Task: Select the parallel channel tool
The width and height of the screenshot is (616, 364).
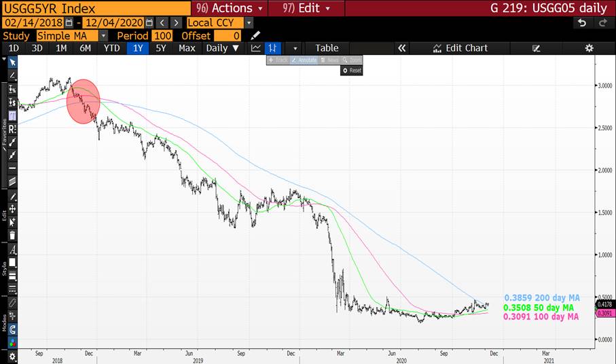Action: click(x=12, y=181)
